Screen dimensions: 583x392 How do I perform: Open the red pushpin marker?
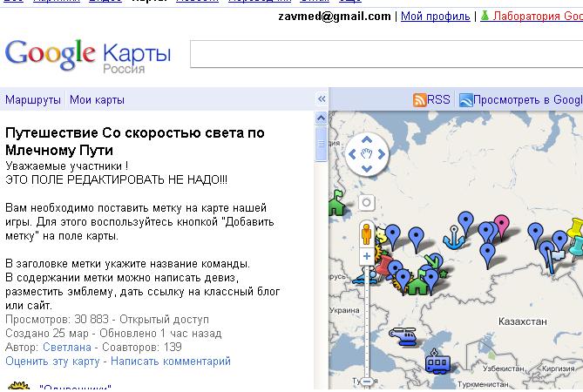tap(384, 267)
